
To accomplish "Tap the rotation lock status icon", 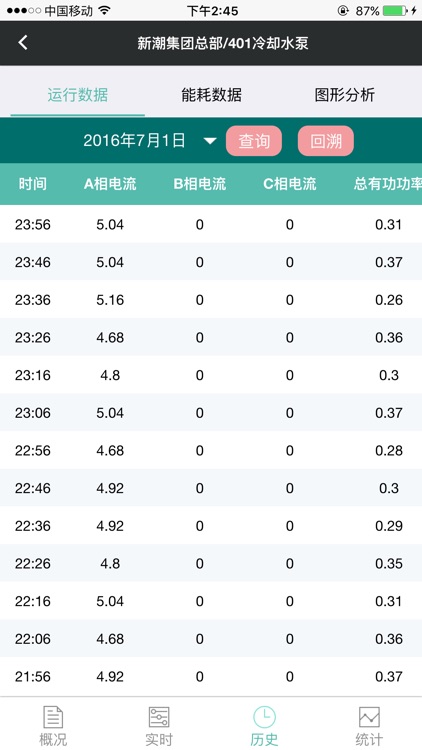I will click(x=343, y=11).
